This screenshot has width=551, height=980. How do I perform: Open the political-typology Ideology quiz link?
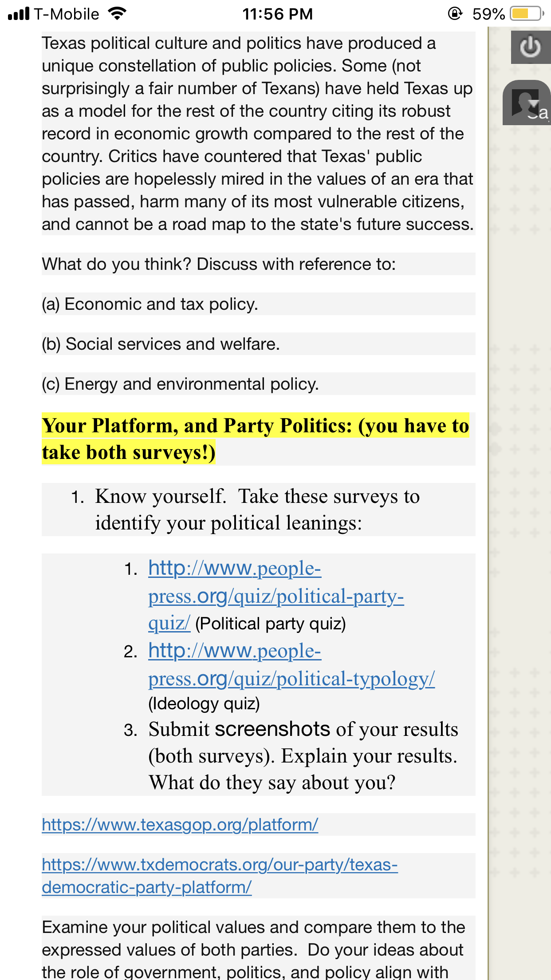[x=291, y=665]
